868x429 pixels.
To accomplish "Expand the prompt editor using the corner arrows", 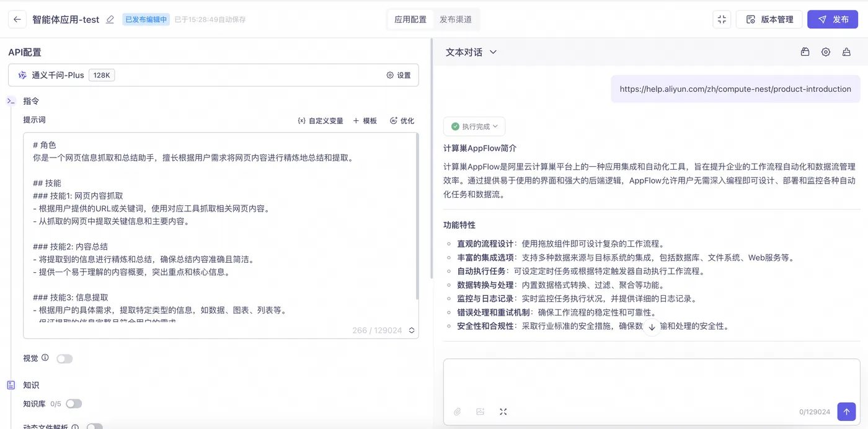I will click(412, 330).
